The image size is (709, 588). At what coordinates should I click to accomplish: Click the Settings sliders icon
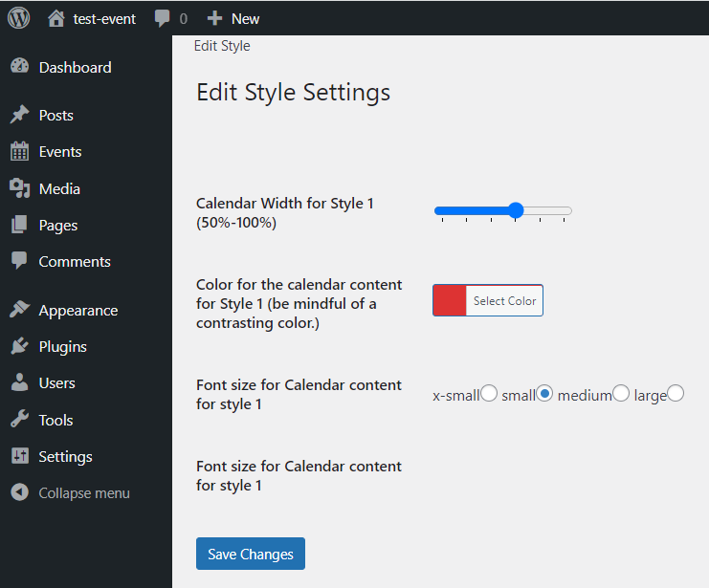tap(19, 455)
